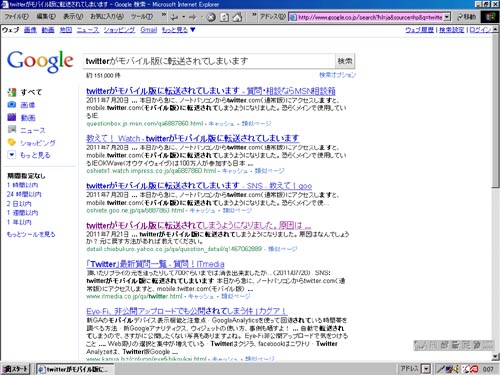Open the ITmedia 最新質問一覧 result title
This screenshot has height=375, width=500.
click(x=155, y=264)
